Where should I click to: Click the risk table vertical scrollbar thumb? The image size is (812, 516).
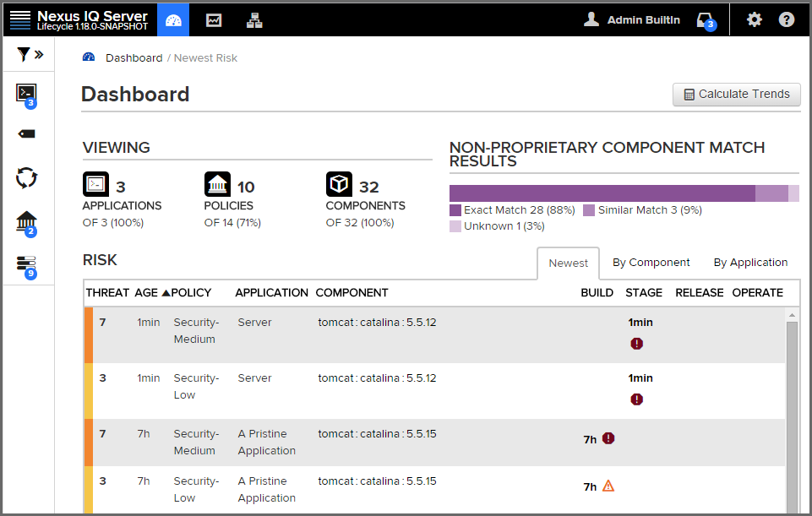click(792, 416)
